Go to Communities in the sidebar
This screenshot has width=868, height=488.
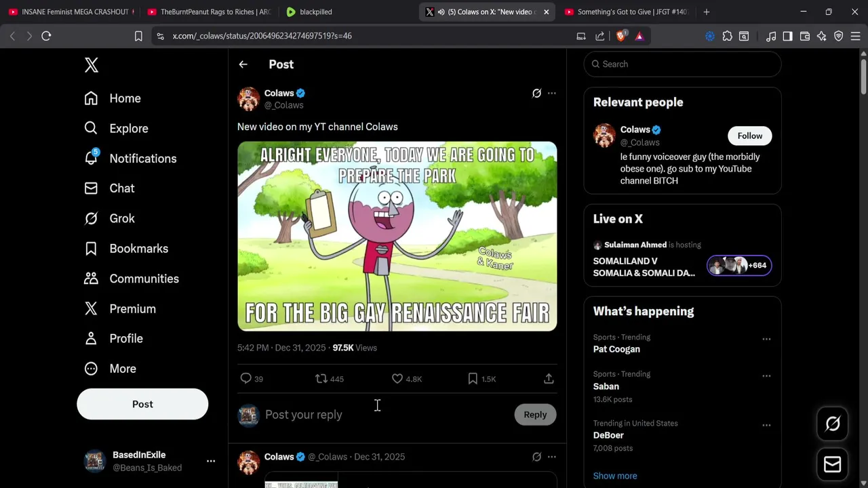point(132,279)
